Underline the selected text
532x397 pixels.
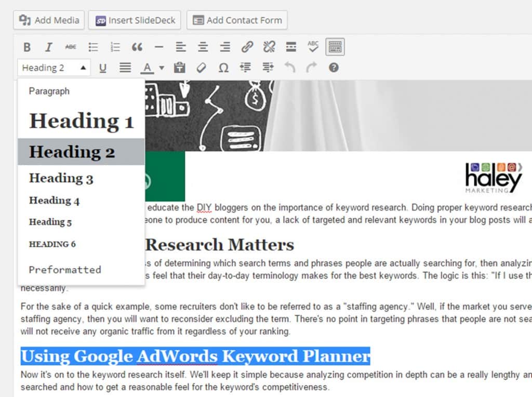(102, 68)
